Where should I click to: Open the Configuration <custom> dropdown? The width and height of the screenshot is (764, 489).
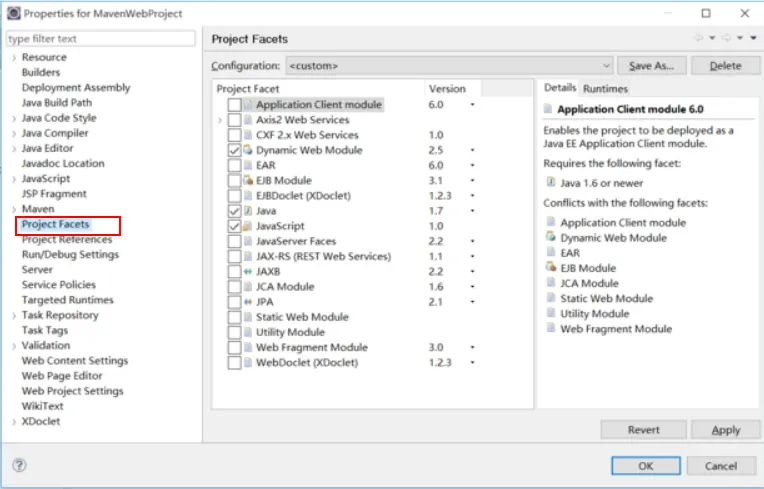coord(449,66)
